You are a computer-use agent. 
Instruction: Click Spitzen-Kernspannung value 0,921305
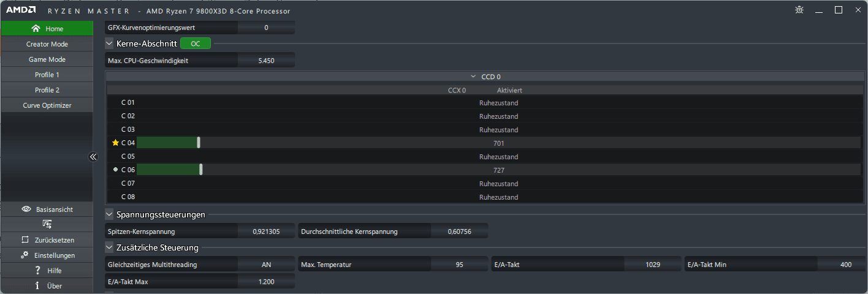click(x=266, y=232)
